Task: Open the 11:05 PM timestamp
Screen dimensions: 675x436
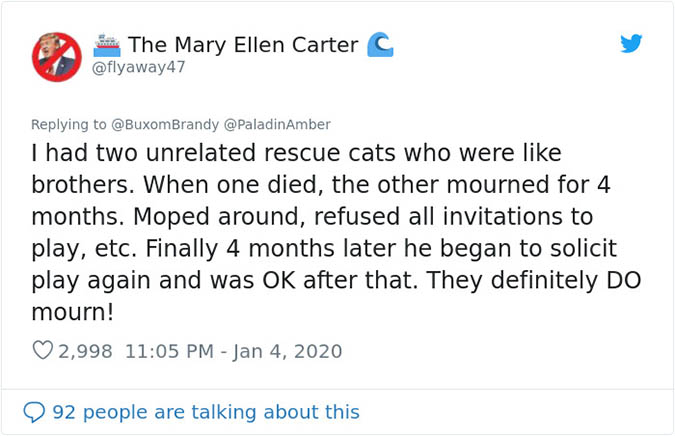Action: click(169, 351)
